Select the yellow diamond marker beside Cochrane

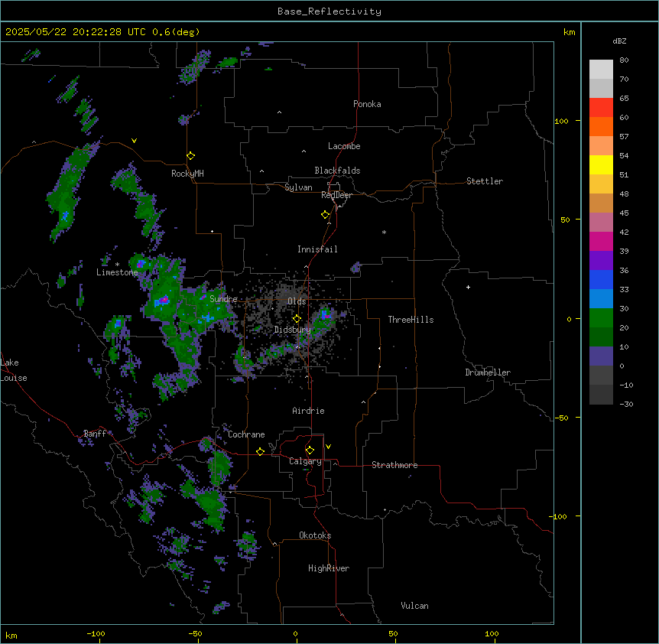tap(260, 451)
